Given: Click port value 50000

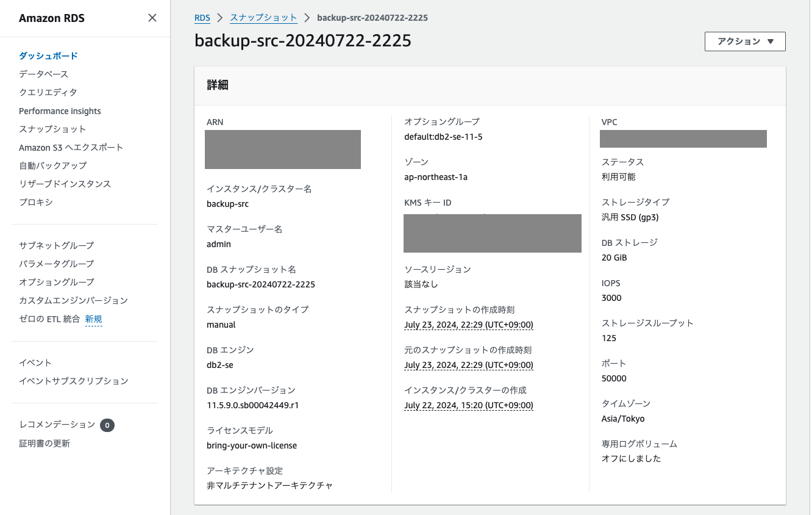Looking at the screenshot, I should 614,378.
